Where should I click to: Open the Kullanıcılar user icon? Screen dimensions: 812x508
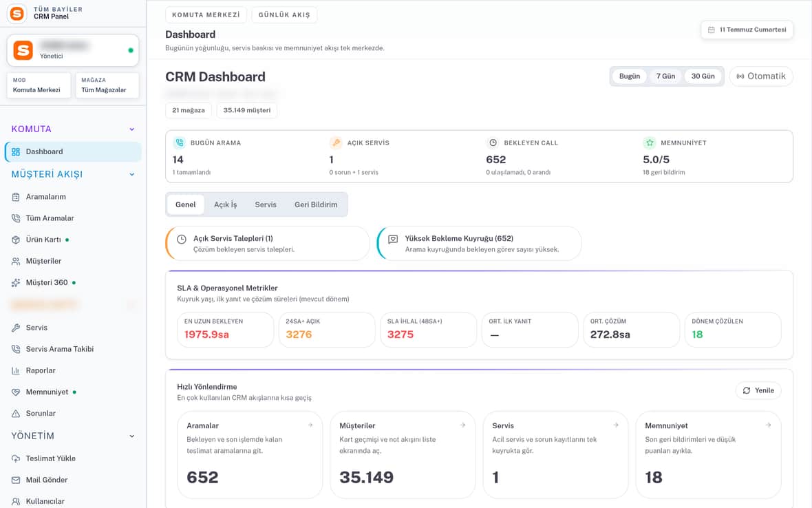tap(16, 501)
